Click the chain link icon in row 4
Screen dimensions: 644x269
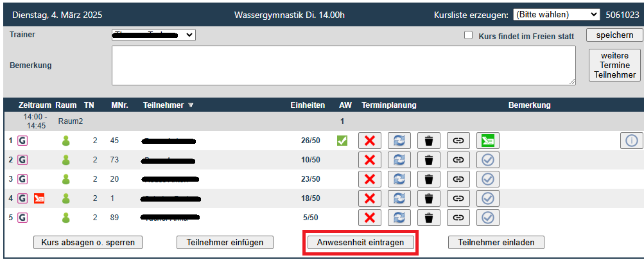coord(458,198)
